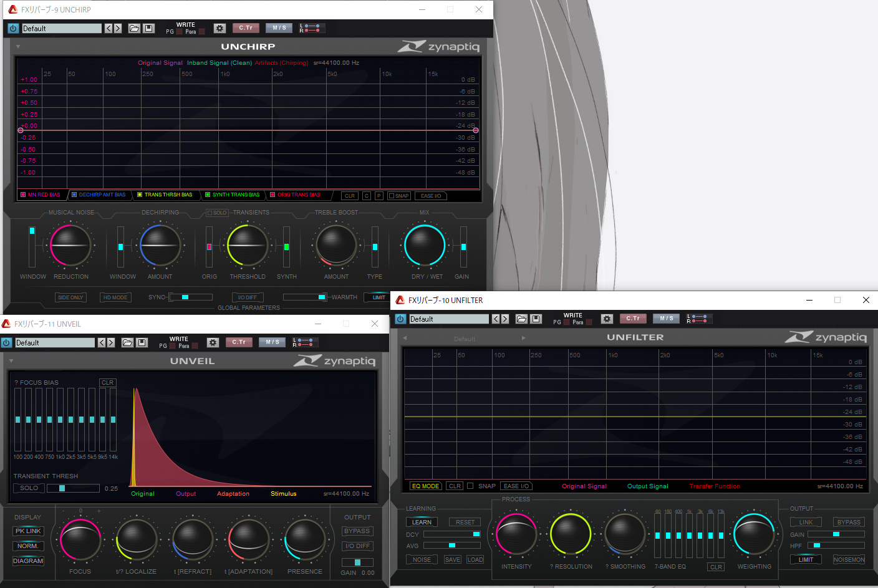Click Musical Noise REDUCTION knob
Image resolution: width=878 pixels, height=588 pixels.
point(70,245)
